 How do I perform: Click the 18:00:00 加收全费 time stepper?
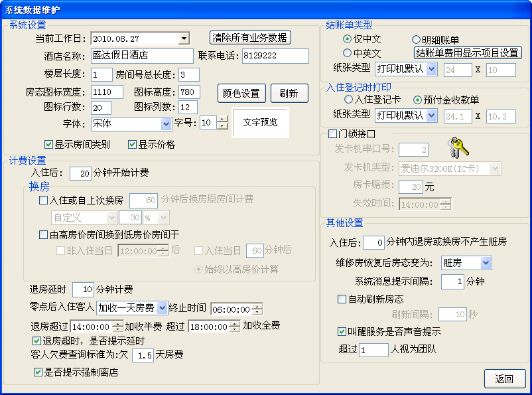pyautogui.click(x=234, y=327)
